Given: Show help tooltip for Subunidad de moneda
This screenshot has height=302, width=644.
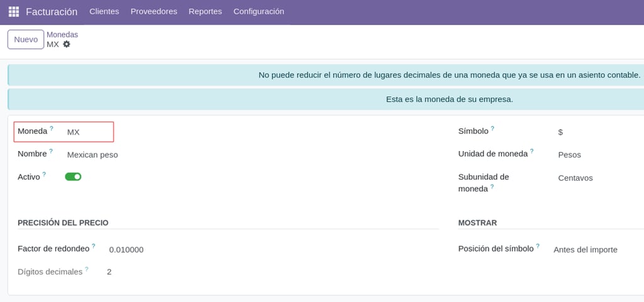Looking at the screenshot, I should click(x=492, y=186).
